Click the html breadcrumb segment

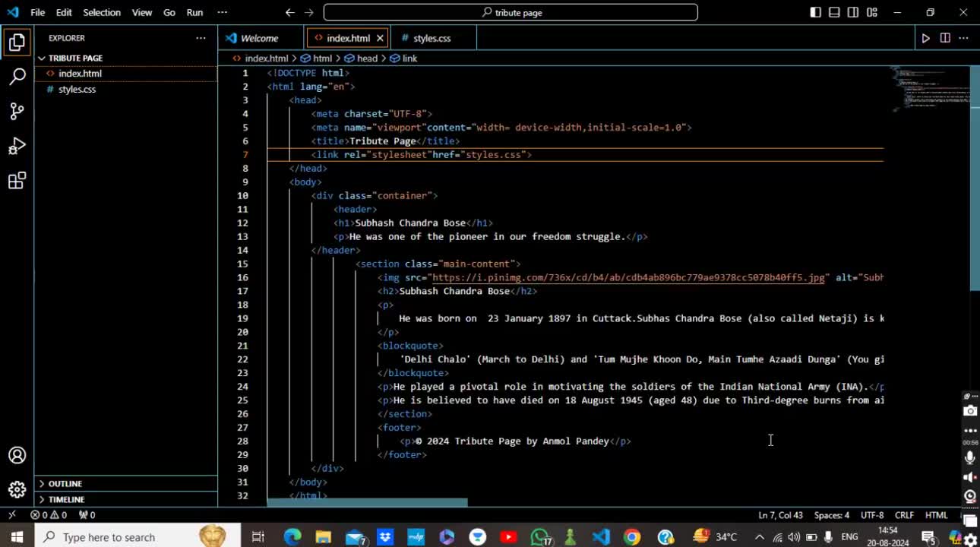pos(316,58)
